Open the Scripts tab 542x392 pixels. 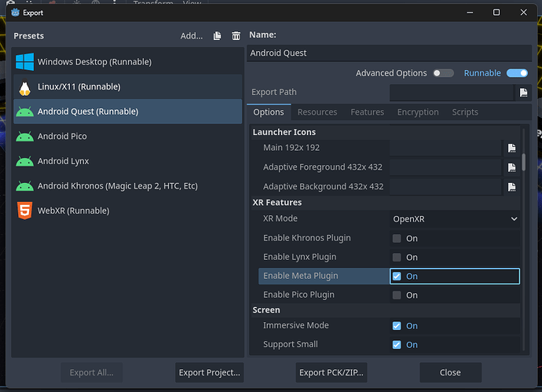pyautogui.click(x=465, y=112)
